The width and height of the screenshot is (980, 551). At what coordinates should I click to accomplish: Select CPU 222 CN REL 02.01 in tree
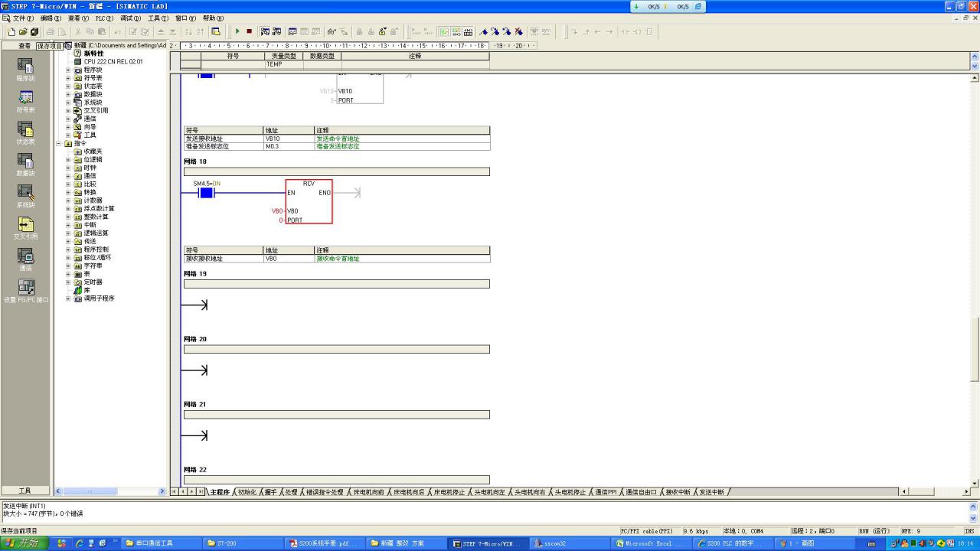tap(113, 61)
